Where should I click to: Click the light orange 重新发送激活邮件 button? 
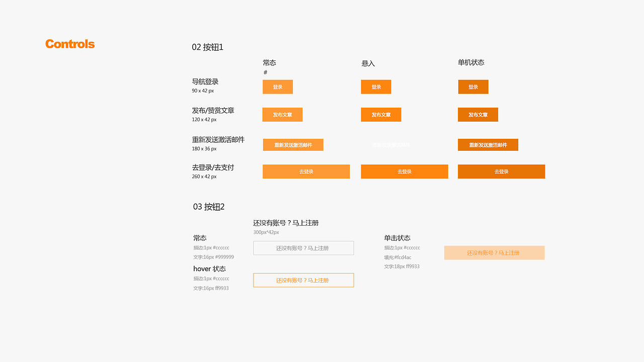click(x=293, y=145)
